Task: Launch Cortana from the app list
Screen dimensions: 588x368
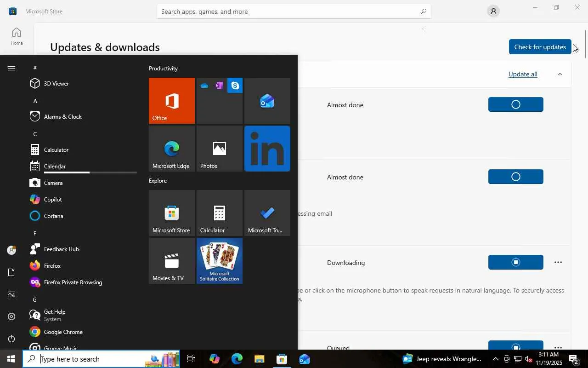Action: click(x=83, y=216)
